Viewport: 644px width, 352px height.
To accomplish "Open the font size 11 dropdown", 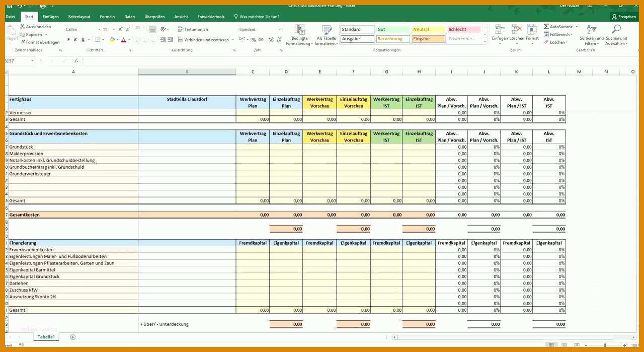I will tap(114, 29).
